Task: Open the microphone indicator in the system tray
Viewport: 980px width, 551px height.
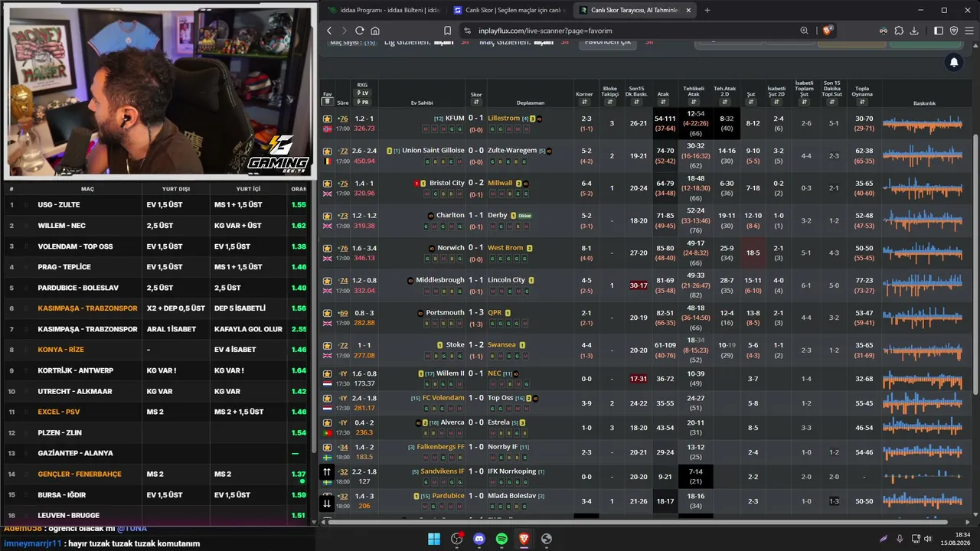Action: pos(900,539)
